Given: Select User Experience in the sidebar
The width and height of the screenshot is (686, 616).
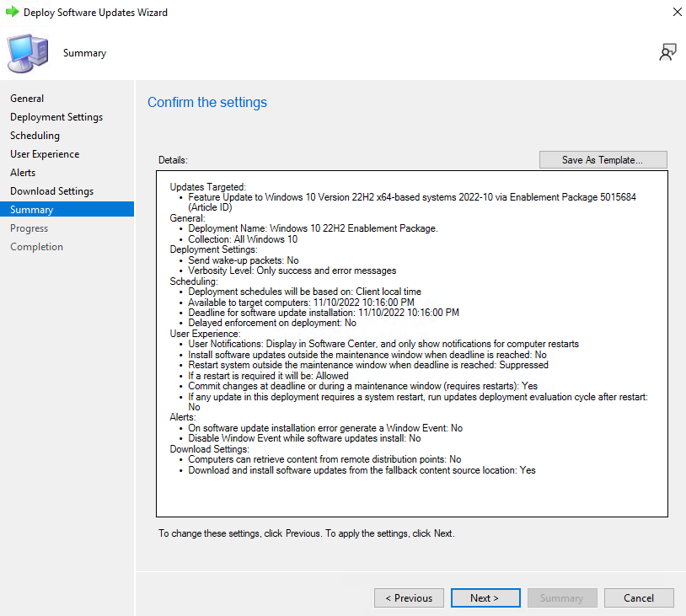Looking at the screenshot, I should click(x=45, y=154).
